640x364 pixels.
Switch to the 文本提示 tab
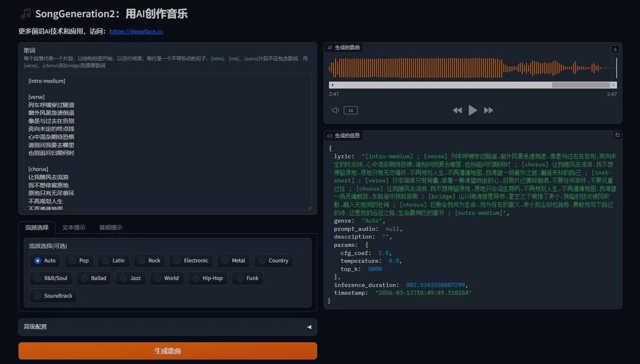pos(74,227)
